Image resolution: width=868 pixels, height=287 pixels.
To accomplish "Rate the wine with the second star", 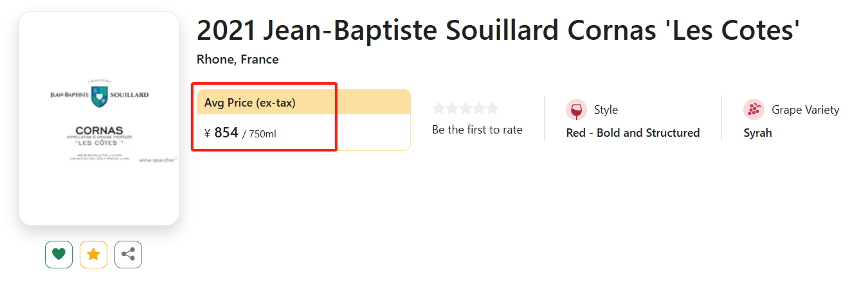I will pyautogui.click(x=453, y=109).
